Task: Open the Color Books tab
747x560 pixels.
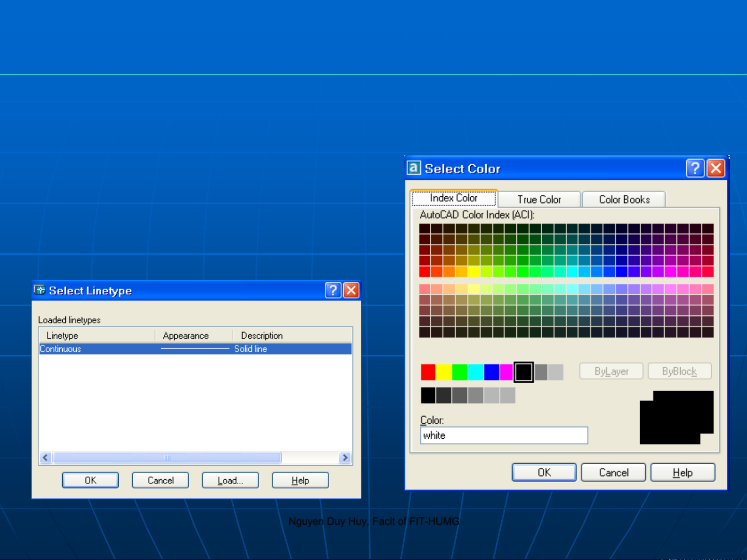Action: pos(624,199)
